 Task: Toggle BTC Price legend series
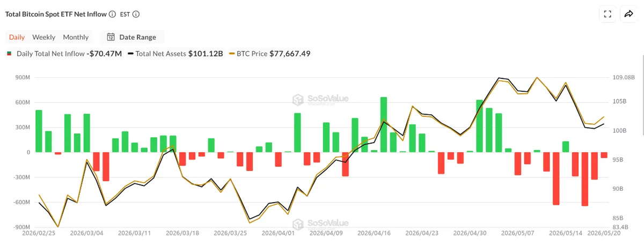pyautogui.click(x=269, y=54)
